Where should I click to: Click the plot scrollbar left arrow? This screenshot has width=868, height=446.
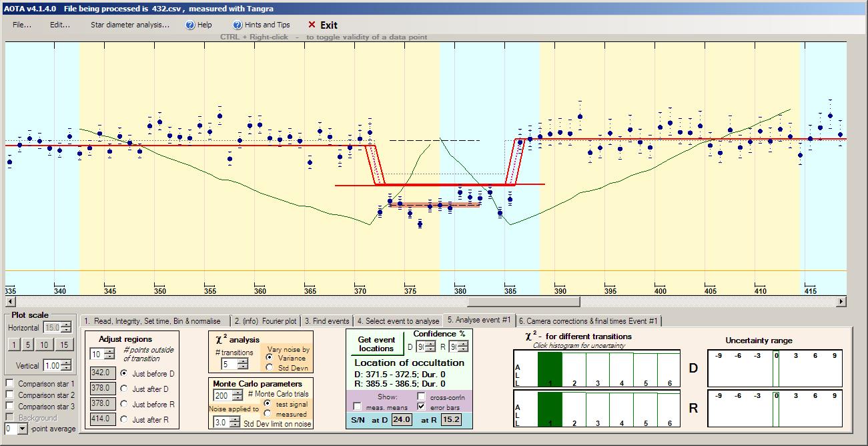(10, 302)
